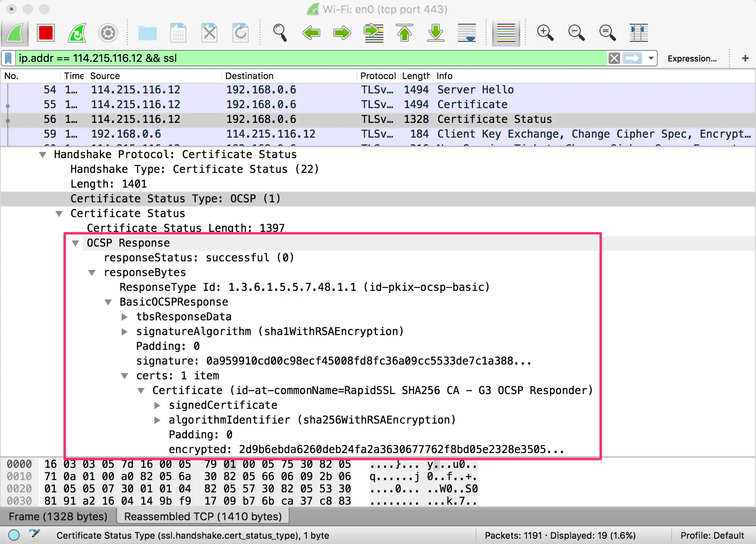Select packet 59 Client Key Exchange

[x=378, y=134]
